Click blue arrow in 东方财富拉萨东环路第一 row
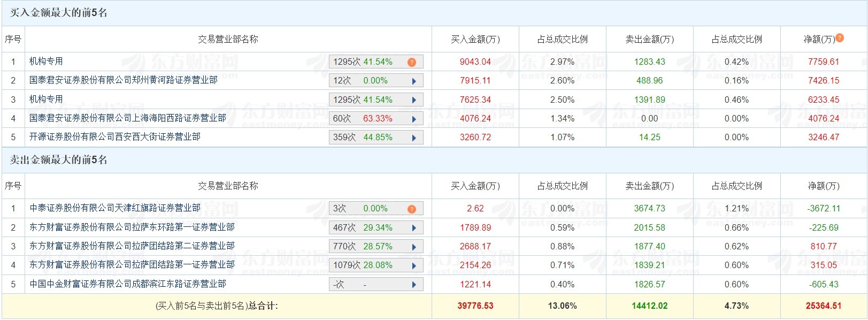The image size is (868, 320). tap(414, 228)
